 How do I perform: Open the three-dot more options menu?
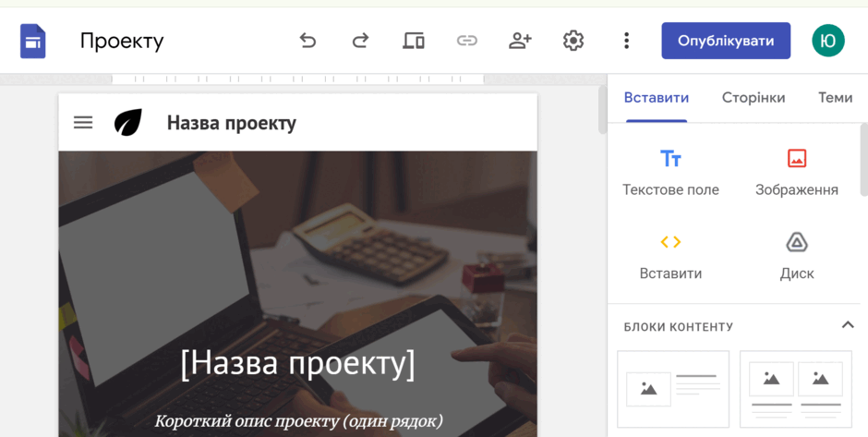pyautogui.click(x=627, y=41)
